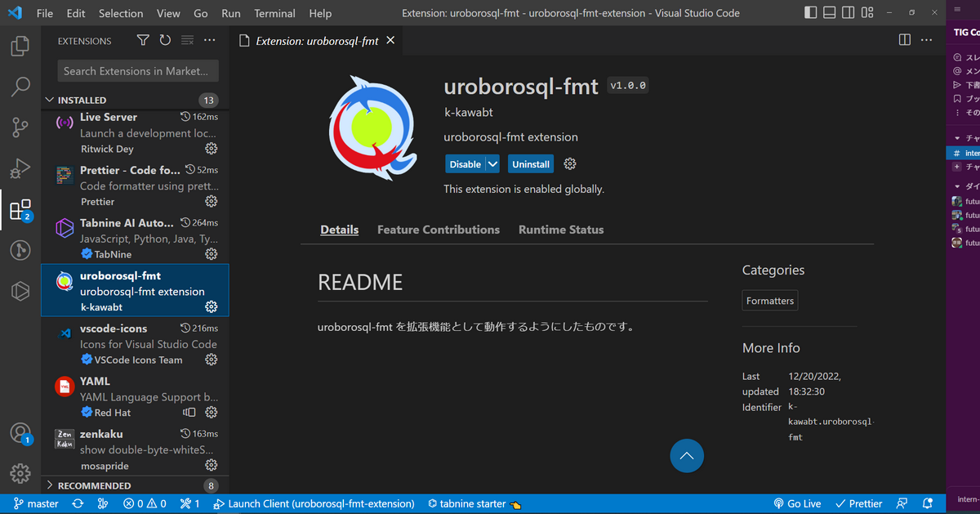The image size is (980, 514).
Task: Click the YAML sync ignored icon
Action: tap(189, 413)
